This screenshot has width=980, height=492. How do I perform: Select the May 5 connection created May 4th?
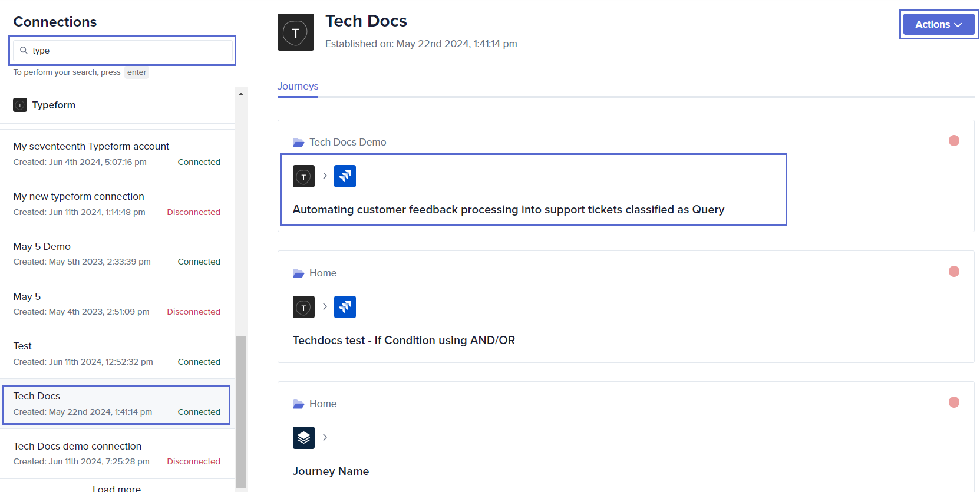[117, 303]
